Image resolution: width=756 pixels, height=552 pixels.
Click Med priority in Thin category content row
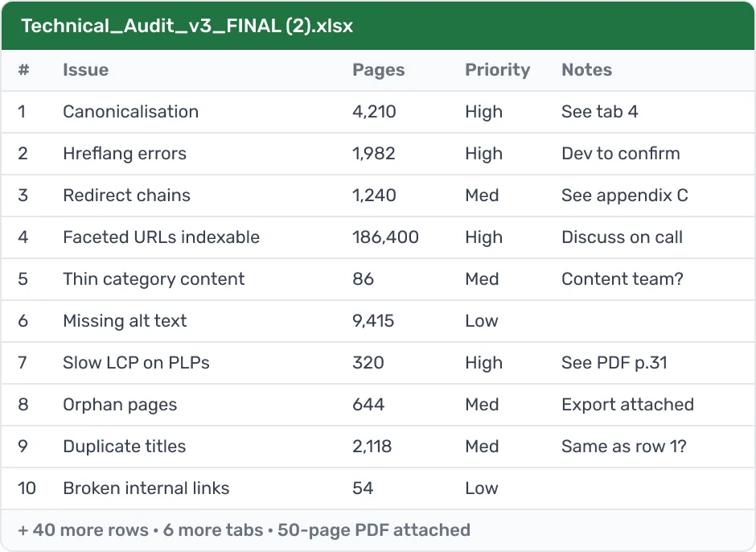pyautogui.click(x=482, y=279)
